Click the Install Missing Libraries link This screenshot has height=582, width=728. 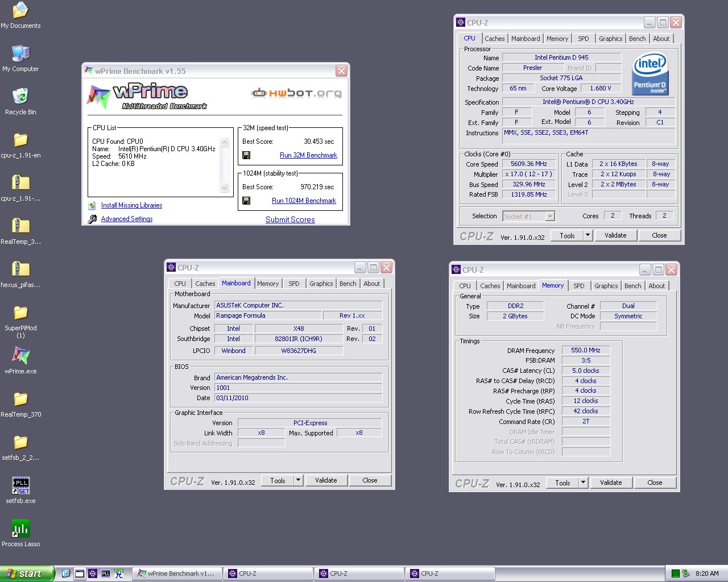(131, 206)
